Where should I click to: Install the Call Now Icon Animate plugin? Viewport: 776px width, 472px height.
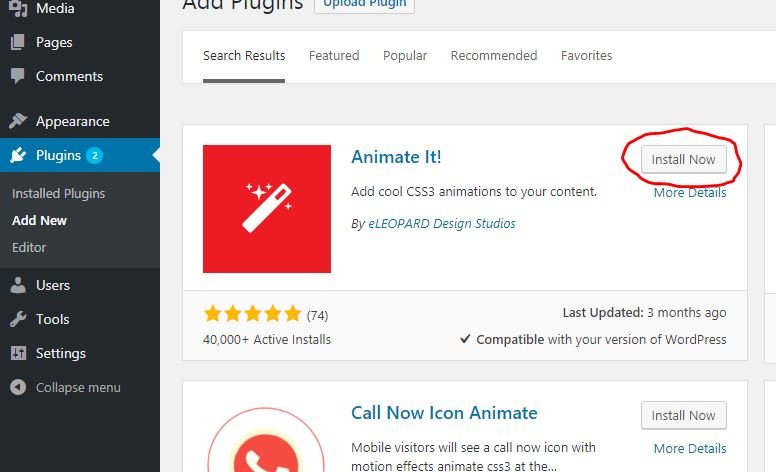pos(683,415)
